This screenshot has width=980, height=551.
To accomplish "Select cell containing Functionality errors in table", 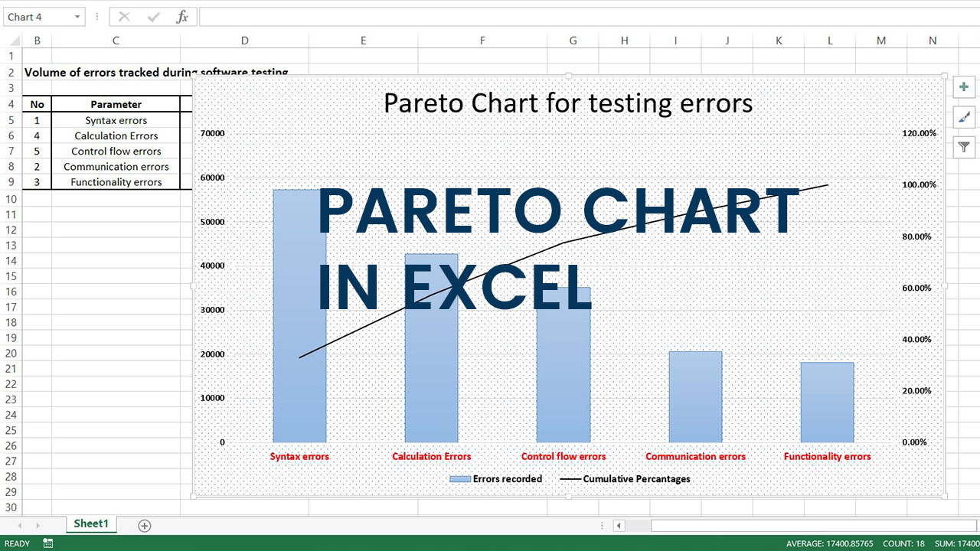I will coord(116,182).
